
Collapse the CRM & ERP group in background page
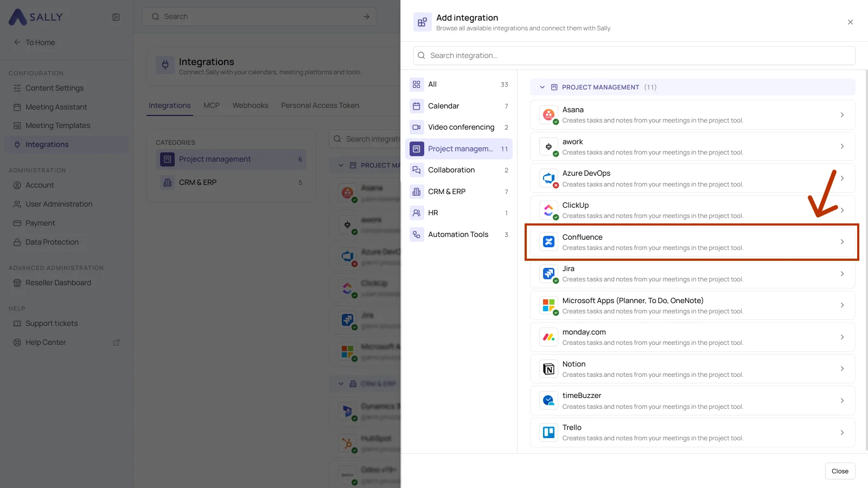(341, 384)
